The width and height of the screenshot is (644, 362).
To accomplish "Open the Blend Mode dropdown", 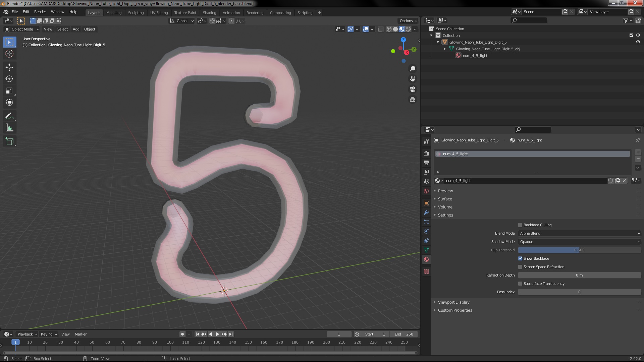I will (x=580, y=233).
